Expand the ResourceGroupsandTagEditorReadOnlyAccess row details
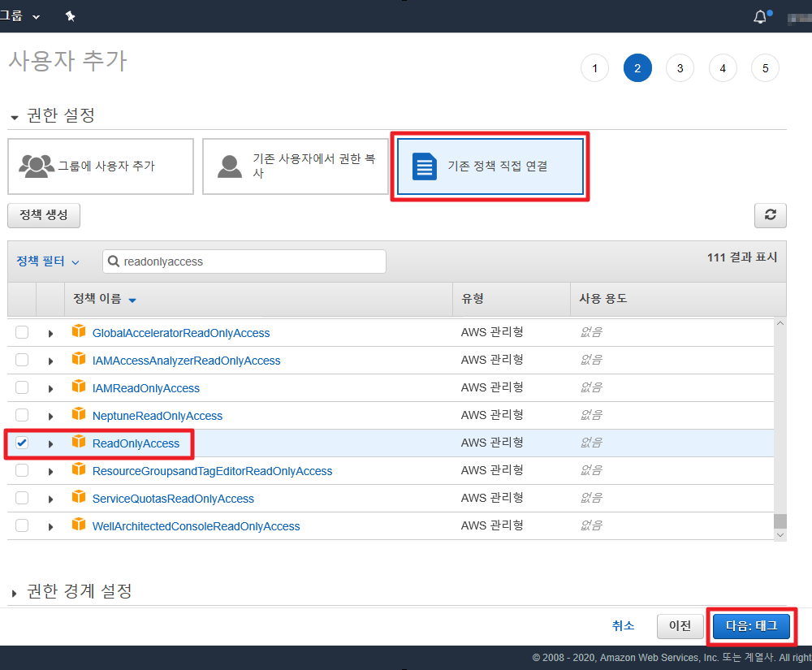The height and width of the screenshot is (670, 812). click(50, 472)
